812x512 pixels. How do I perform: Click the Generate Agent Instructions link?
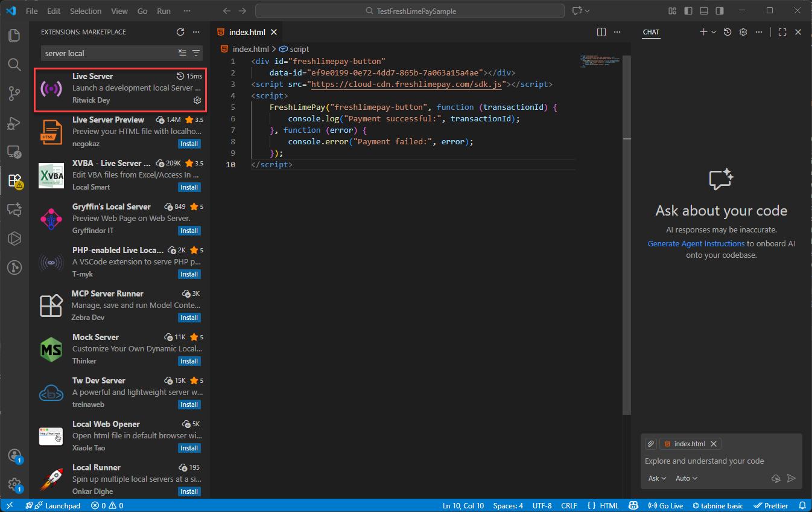coord(696,243)
